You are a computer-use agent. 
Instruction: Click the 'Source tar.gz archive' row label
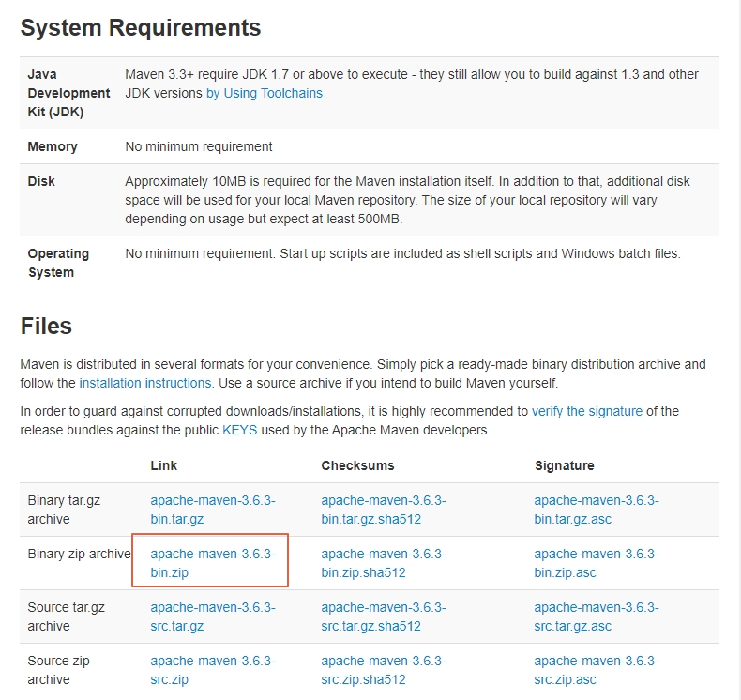(67, 616)
